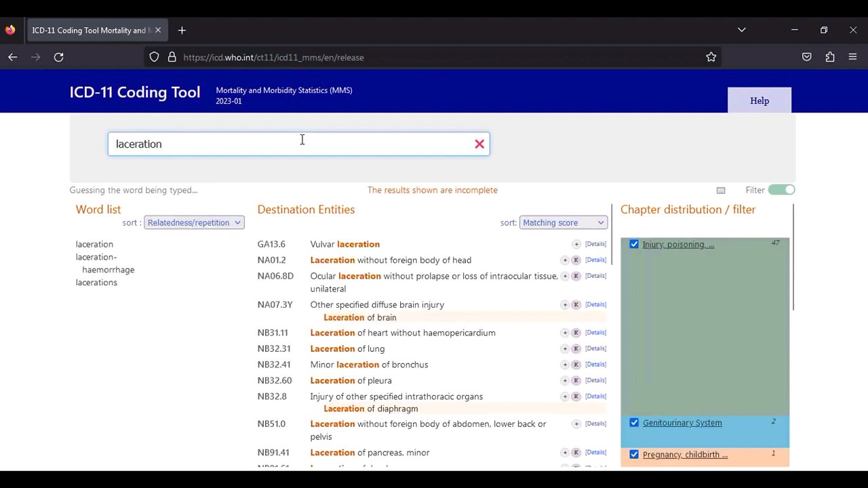Open the Destination Entities Matching score dropdown

pyautogui.click(x=563, y=222)
